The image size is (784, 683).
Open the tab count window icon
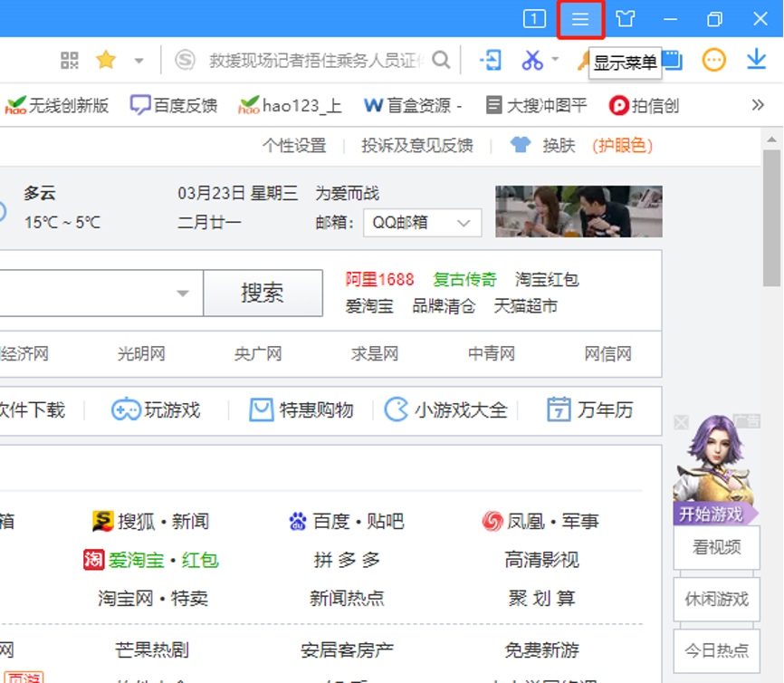click(x=535, y=19)
